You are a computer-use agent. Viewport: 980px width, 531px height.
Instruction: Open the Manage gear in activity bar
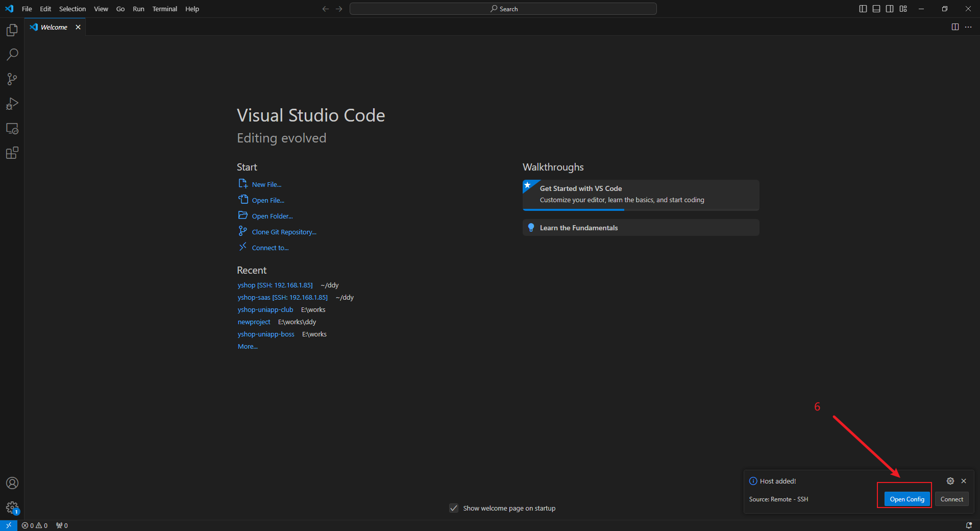(12, 508)
